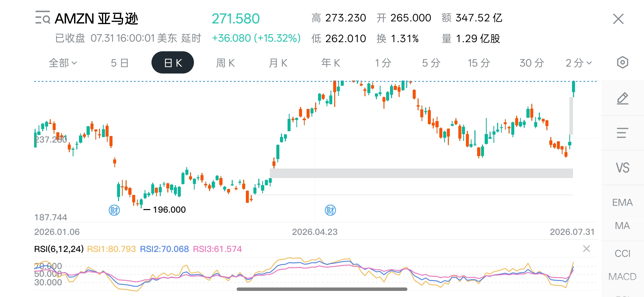Tap the 已收盘 market status text
The image size is (644, 297).
point(70,38)
